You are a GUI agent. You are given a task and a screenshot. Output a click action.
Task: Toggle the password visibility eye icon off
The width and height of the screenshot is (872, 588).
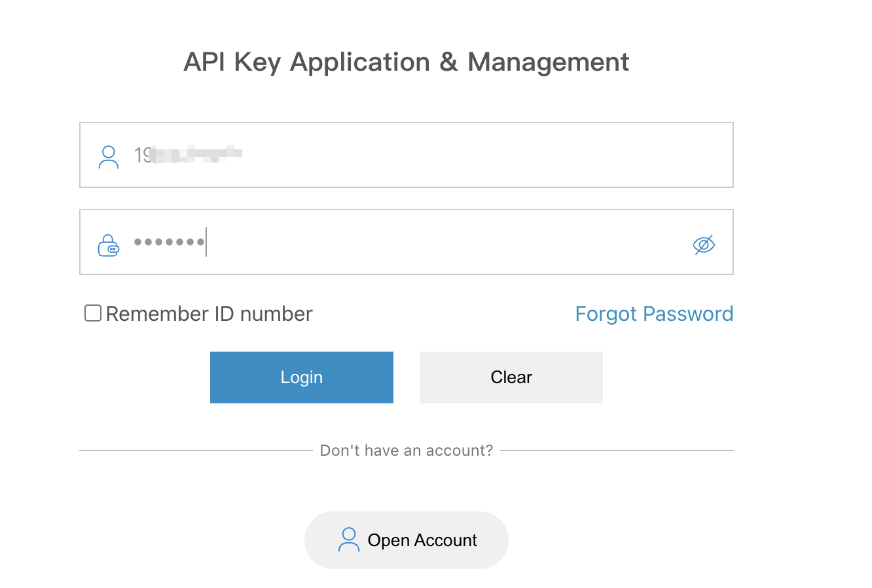704,243
